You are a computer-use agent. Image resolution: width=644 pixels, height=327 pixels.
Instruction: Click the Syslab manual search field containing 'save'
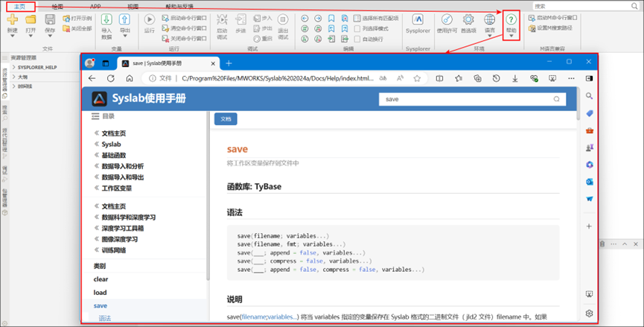point(472,99)
